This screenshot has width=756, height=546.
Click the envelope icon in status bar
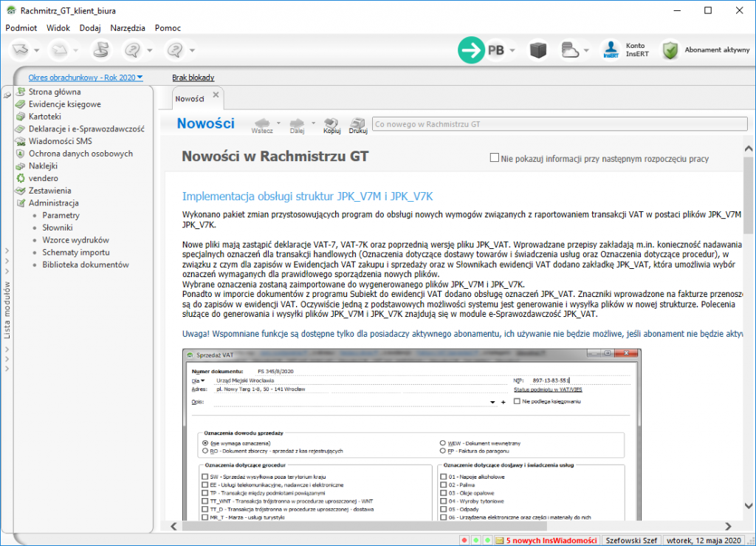click(x=500, y=540)
